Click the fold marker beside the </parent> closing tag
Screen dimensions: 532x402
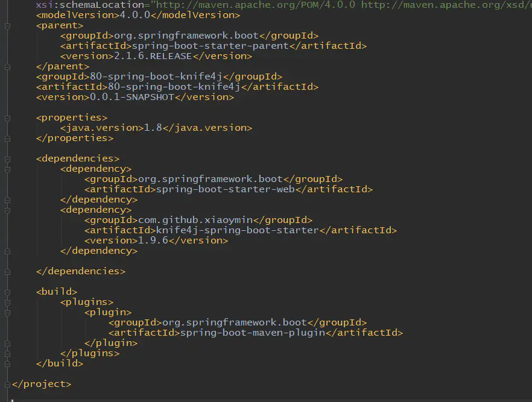point(7,67)
